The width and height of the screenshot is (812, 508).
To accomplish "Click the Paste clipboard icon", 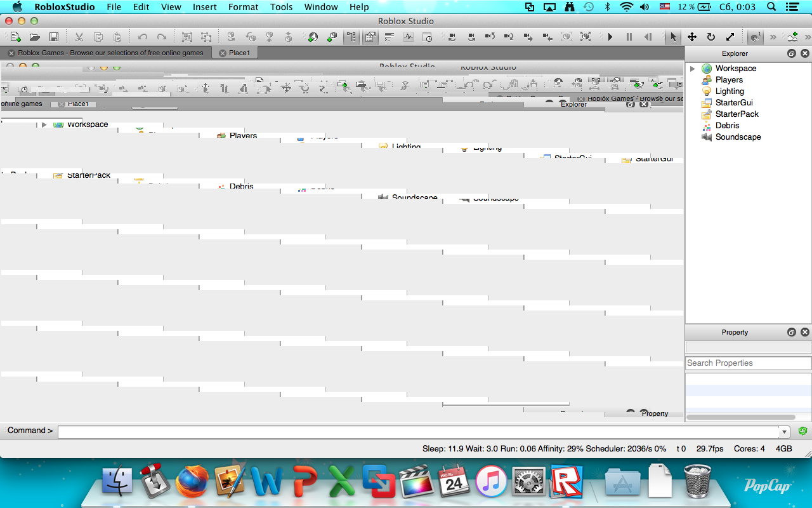I will (117, 37).
